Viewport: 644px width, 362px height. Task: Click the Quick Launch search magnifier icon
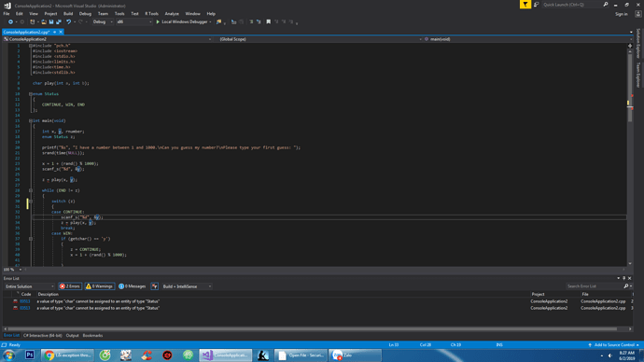[x=606, y=5]
